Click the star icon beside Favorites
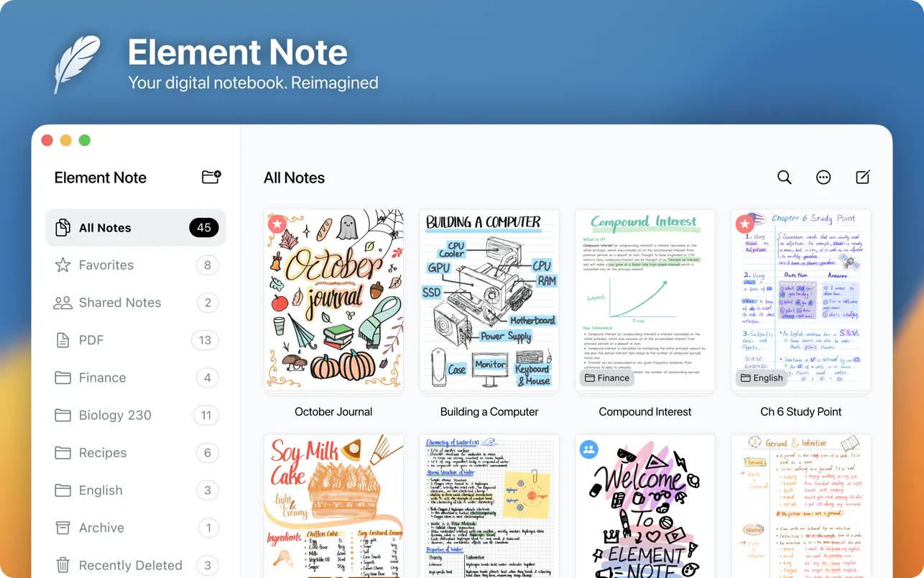Screen dimensions: 924x578 [x=63, y=265]
